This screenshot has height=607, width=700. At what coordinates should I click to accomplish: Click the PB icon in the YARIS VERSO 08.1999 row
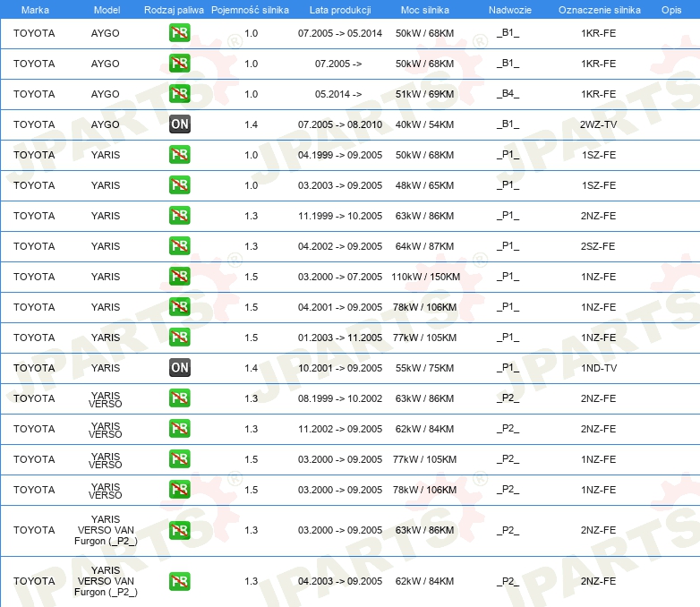click(x=180, y=398)
